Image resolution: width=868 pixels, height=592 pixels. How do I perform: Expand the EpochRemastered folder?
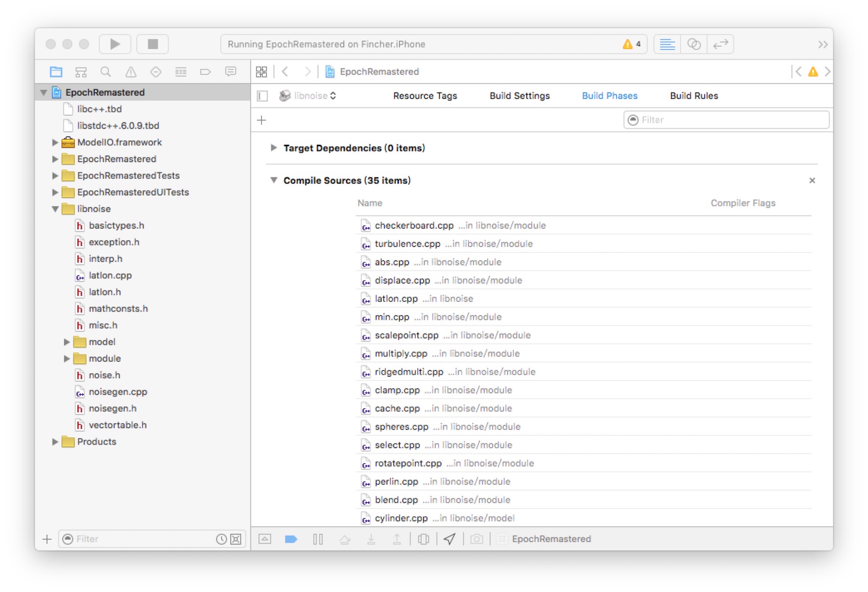[x=55, y=159]
